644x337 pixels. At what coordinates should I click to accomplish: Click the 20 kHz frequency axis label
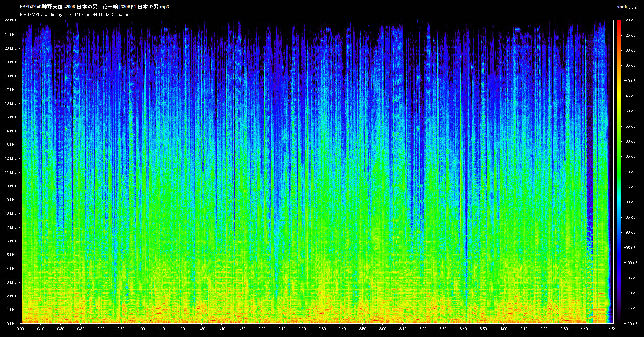click(11, 48)
